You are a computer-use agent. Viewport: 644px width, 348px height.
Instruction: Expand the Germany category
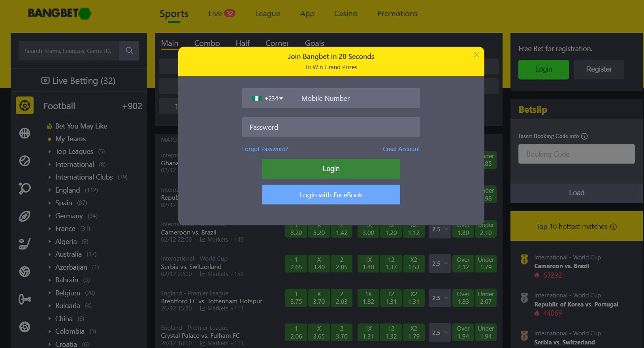click(49, 216)
